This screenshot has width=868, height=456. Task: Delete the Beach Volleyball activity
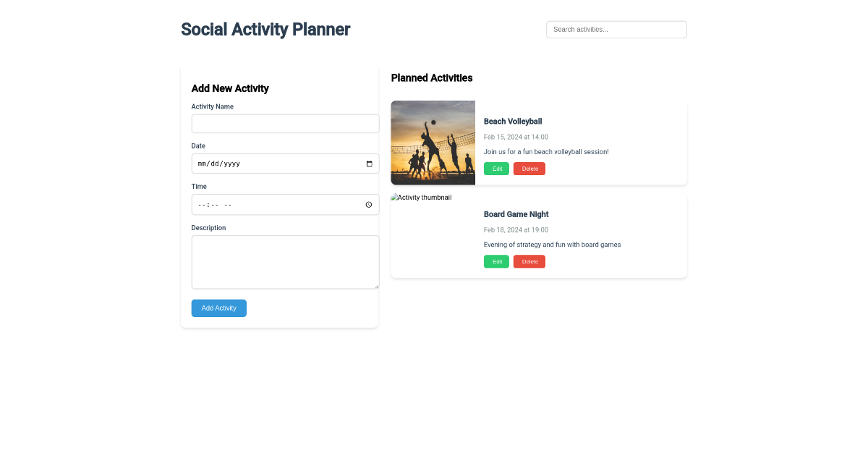529,168
